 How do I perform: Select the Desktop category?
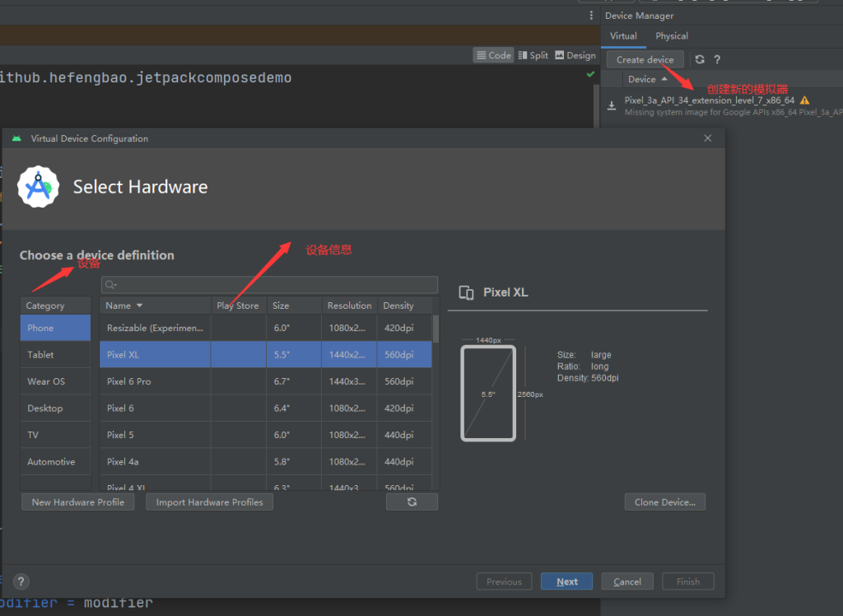(x=55, y=408)
